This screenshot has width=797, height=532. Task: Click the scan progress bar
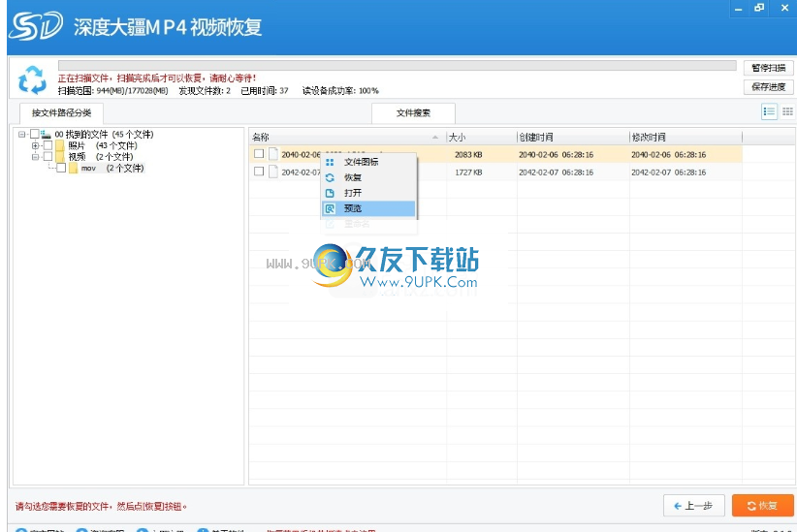coord(397,66)
